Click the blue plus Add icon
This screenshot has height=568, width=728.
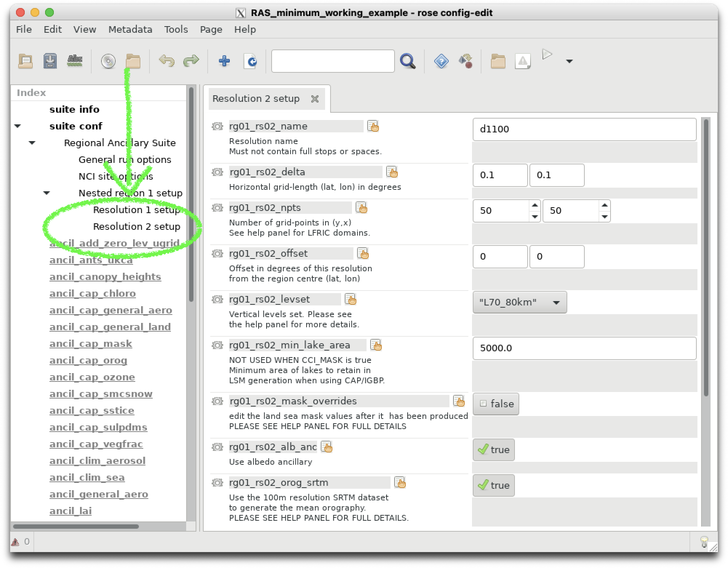(x=224, y=61)
